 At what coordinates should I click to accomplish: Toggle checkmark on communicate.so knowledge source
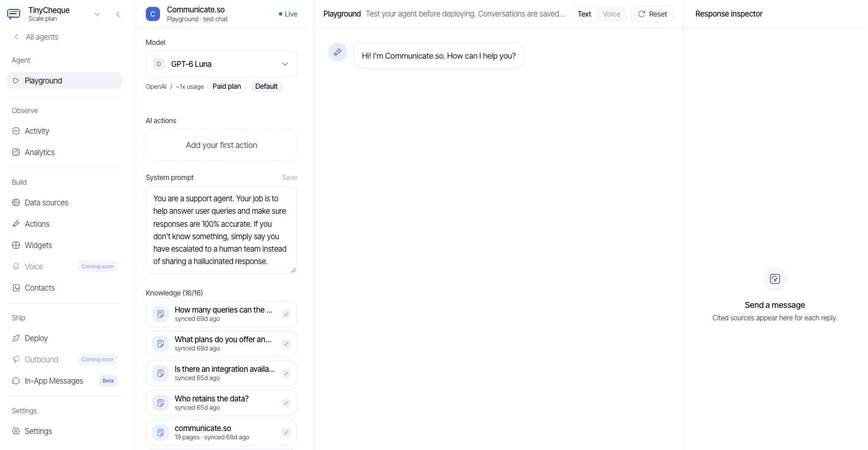pyautogui.click(x=286, y=432)
